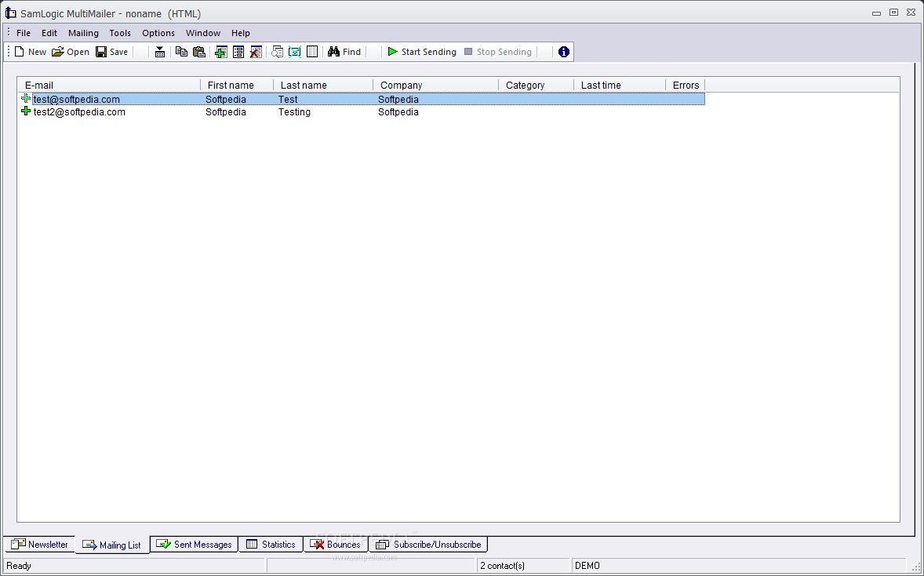Go to the Bounces tab

335,544
